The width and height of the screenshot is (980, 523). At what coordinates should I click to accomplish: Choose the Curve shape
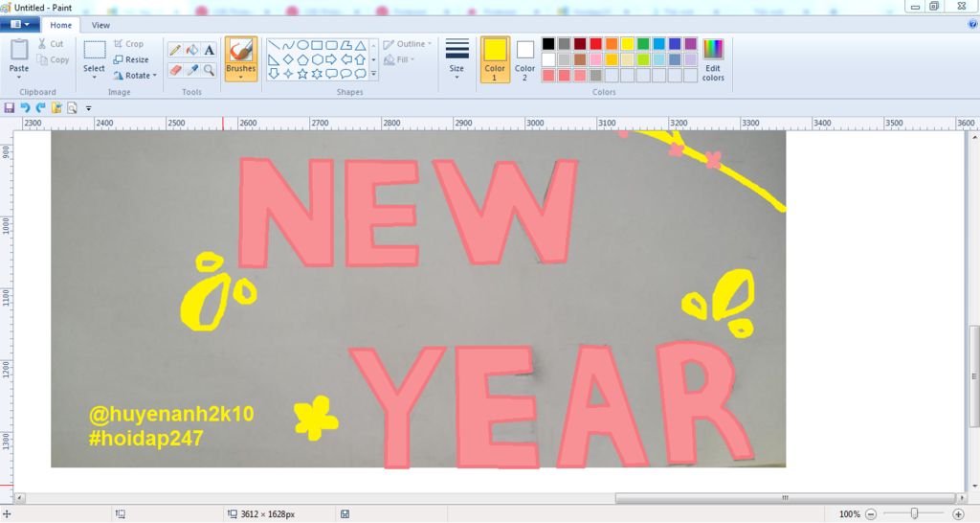pyautogui.click(x=288, y=45)
